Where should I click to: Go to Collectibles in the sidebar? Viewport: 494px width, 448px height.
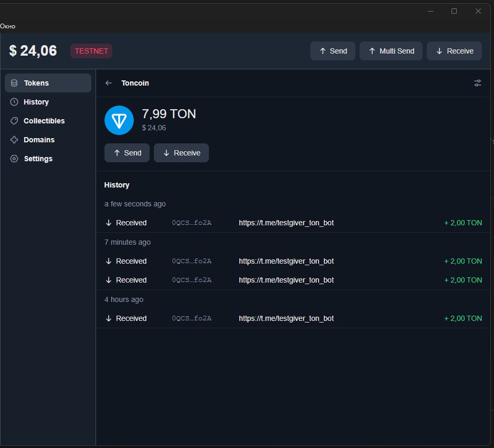click(x=48, y=121)
